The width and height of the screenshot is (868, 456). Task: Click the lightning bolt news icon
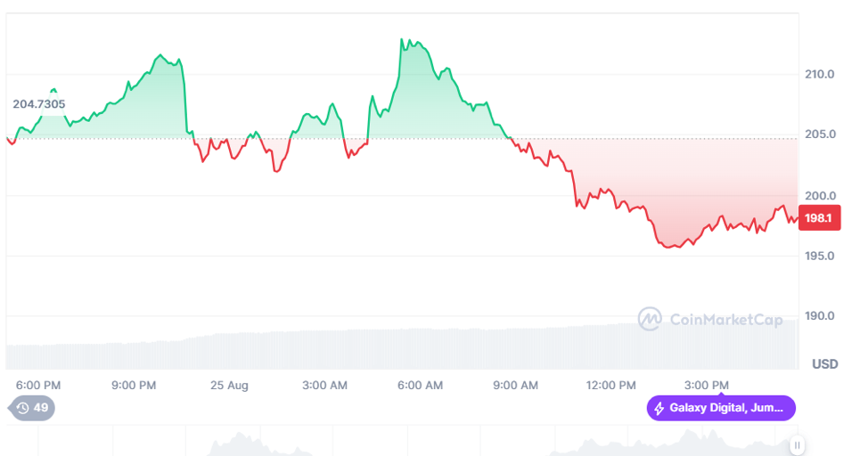[x=659, y=409]
